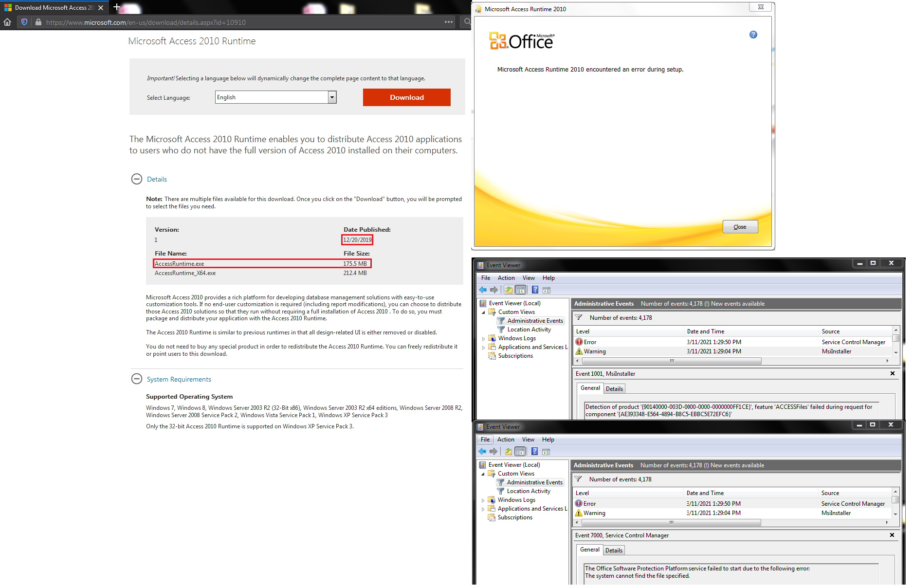The width and height of the screenshot is (913, 588).
Task: Expand Applications and Services in Event 7000 window
Action: coord(483,509)
